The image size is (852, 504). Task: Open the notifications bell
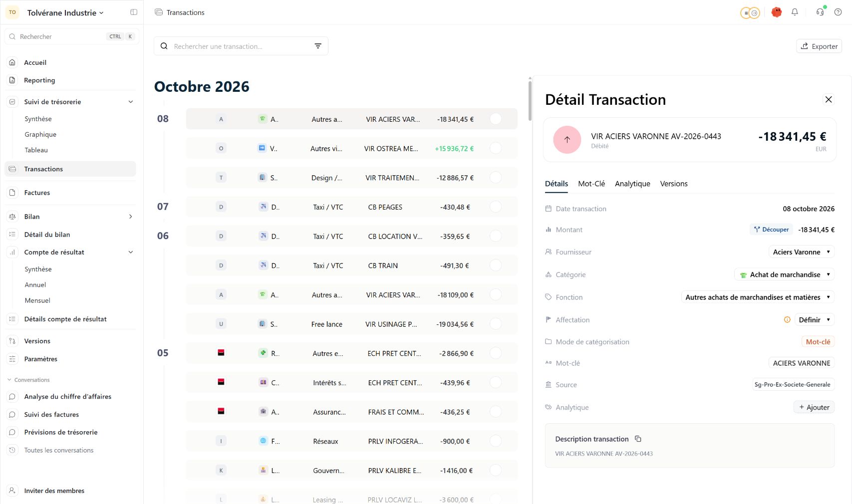[x=795, y=12]
